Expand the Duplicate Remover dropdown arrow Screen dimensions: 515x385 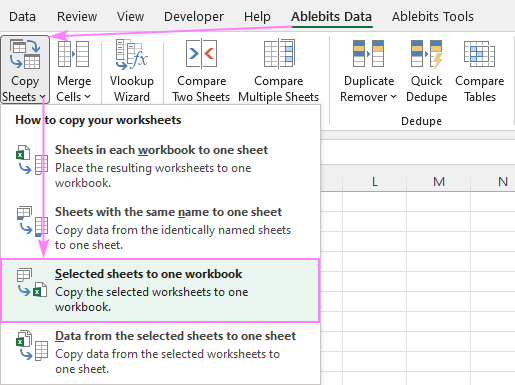click(393, 97)
